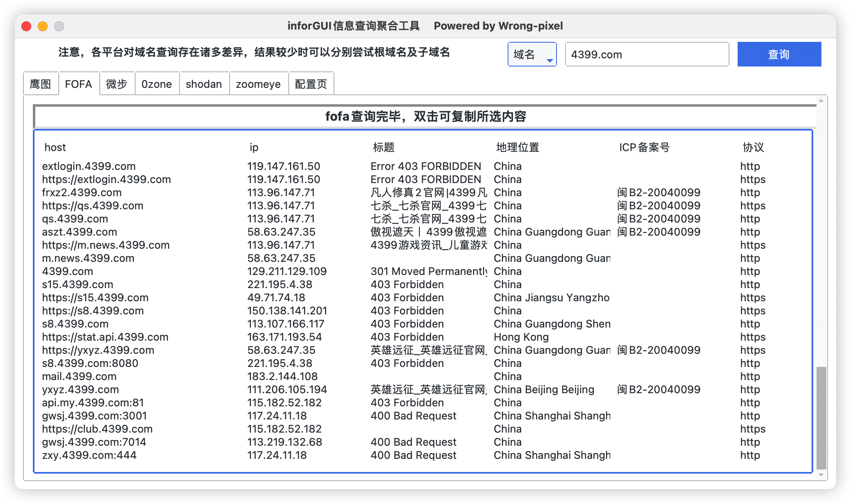Select the FOFA tab
The width and height of the screenshot is (851, 504).
coord(78,84)
